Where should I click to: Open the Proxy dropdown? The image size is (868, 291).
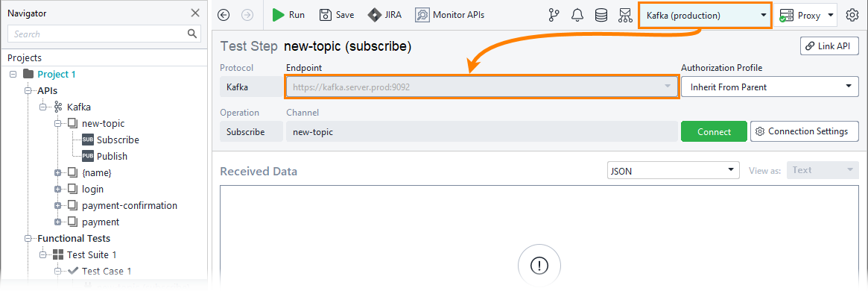pos(806,16)
